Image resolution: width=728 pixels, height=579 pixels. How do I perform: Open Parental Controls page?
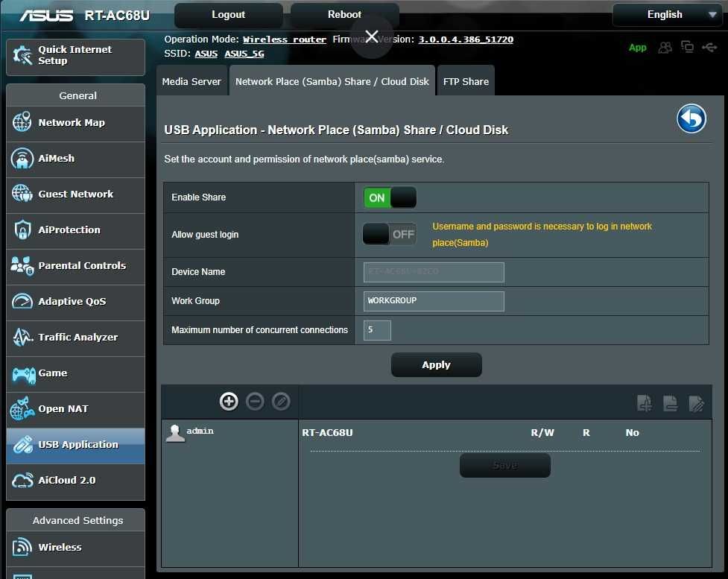(x=76, y=267)
